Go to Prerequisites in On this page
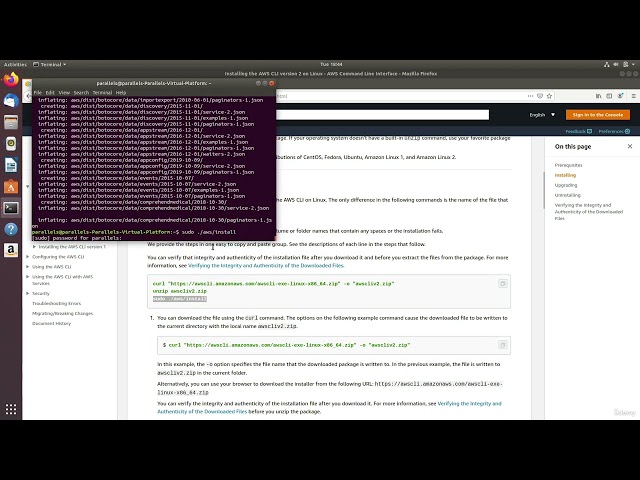Viewport: 640px width, 480px height. 568,165
